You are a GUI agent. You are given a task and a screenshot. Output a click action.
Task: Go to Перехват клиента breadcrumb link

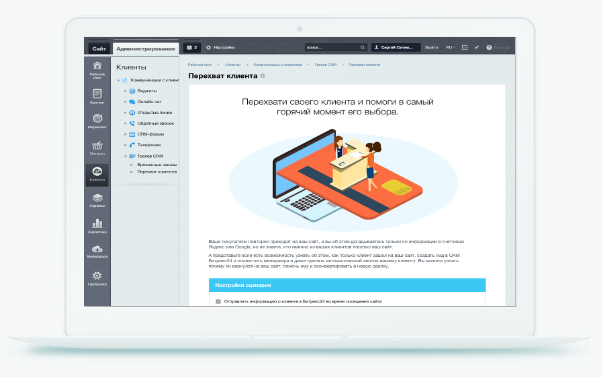point(364,65)
